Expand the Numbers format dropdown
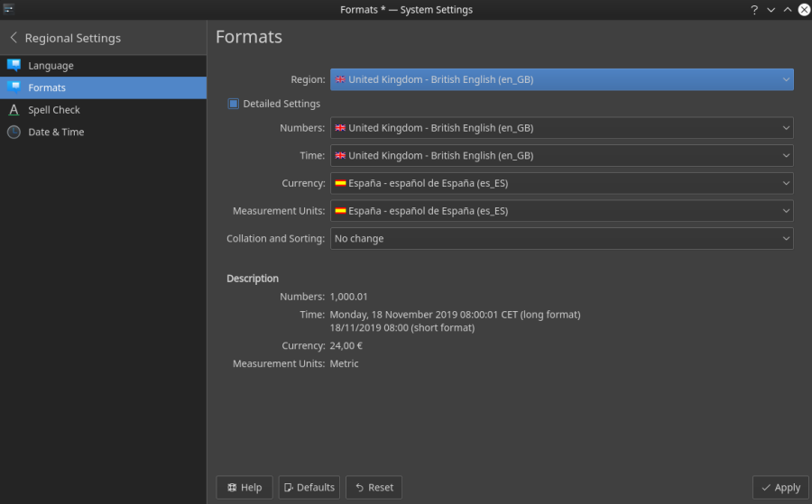 point(561,128)
